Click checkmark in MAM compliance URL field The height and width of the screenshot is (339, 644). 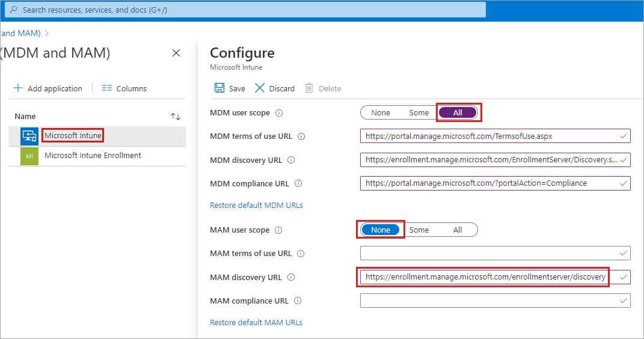(x=623, y=301)
